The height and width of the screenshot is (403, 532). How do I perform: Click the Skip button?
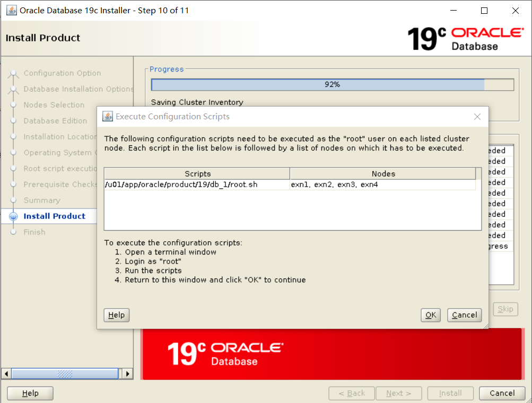[x=505, y=309]
